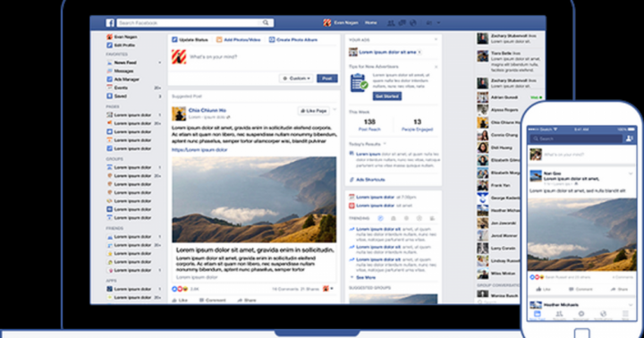The height and width of the screenshot is (338, 644).
Task: Open account dropdown arrow in top bar
Action: (x=438, y=23)
